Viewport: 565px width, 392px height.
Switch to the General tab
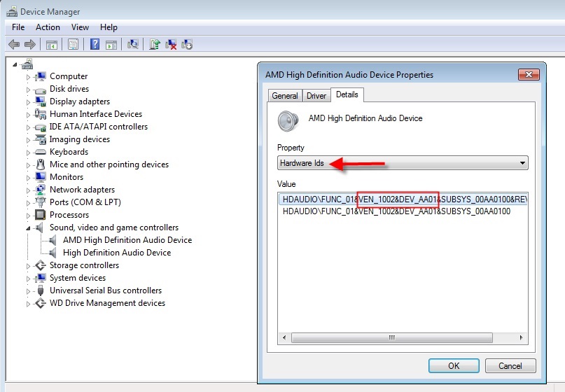pos(285,96)
